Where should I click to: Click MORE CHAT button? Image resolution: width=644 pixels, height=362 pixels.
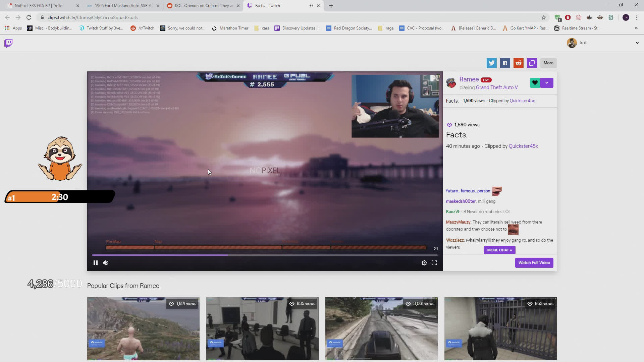pos(500,250)
